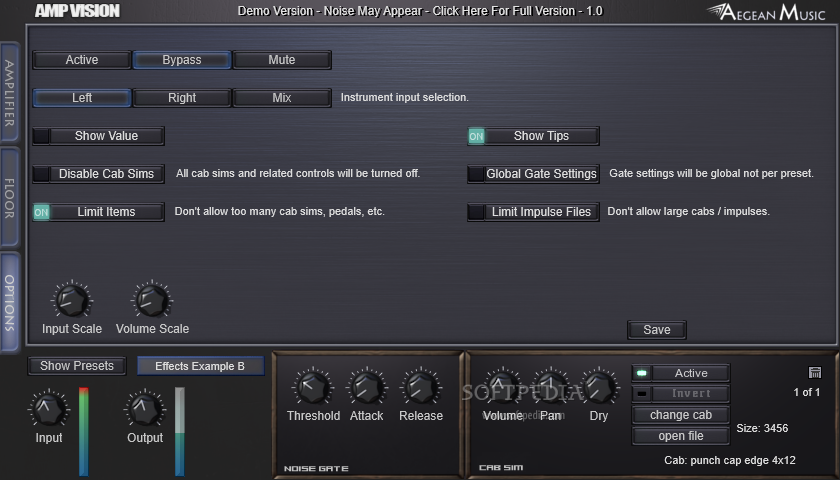
Task: Click the noise gate Attack knob
Action: click(x=366, y=387)
